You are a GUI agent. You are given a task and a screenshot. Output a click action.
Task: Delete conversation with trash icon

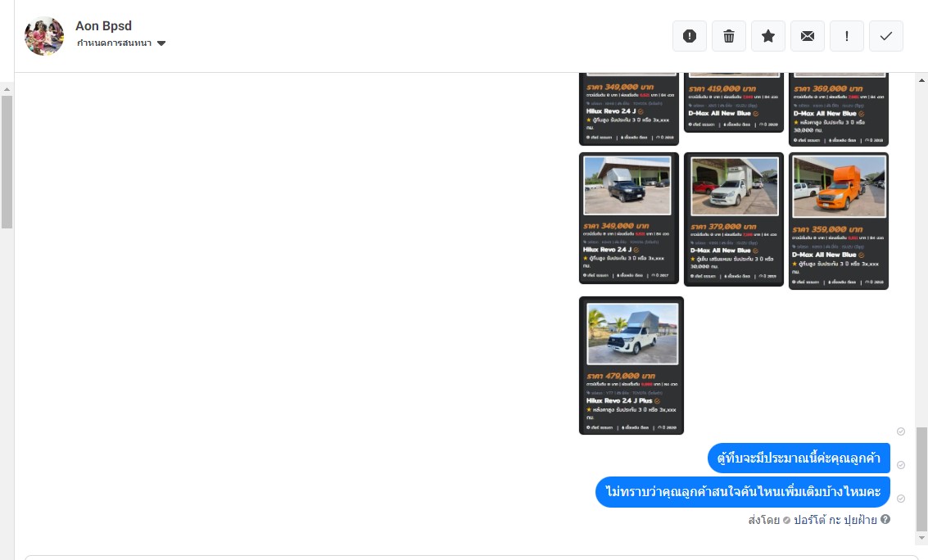coord(728,36)
